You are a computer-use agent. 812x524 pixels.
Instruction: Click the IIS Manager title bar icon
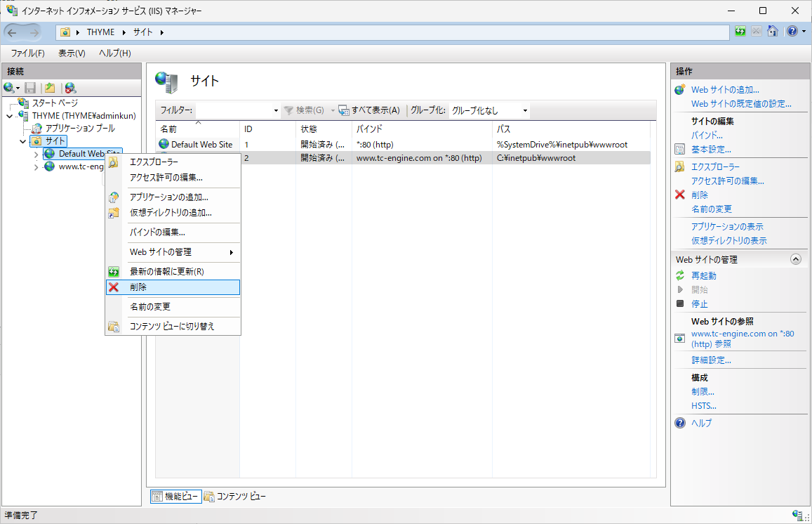(12, 10)
